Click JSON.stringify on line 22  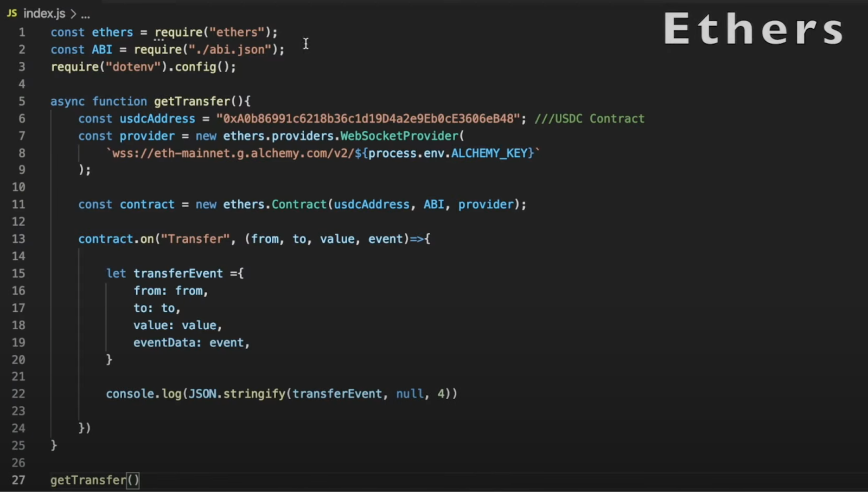pyautogui.click(x=237, y=394)
